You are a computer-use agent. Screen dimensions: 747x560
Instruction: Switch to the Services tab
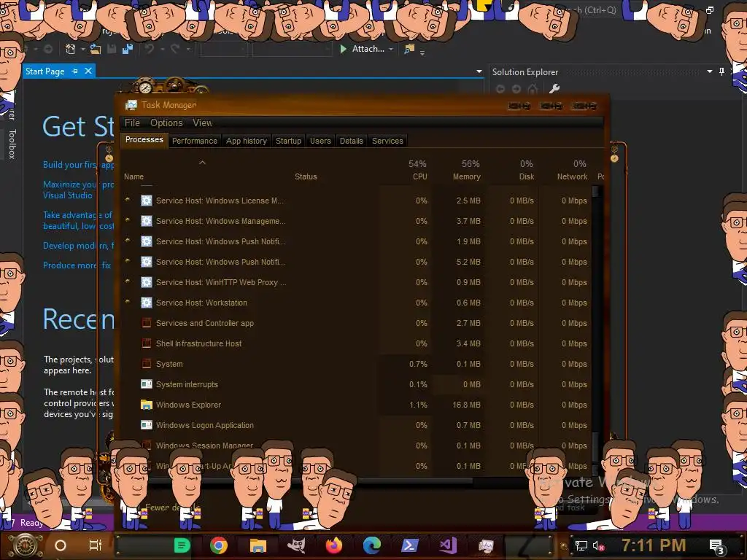point(387,141)
